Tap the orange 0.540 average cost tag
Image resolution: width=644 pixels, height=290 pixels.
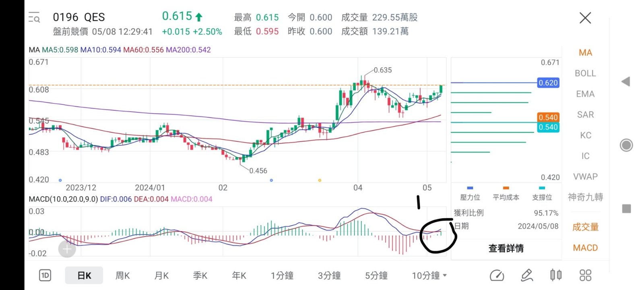point(548,117)
